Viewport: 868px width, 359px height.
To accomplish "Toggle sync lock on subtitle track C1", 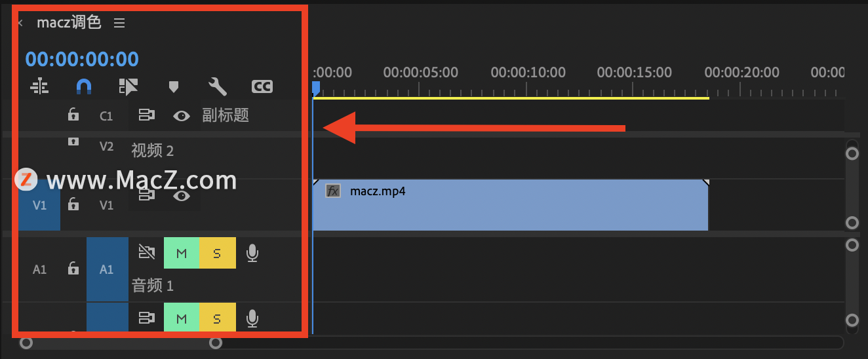I will point(146,115).
